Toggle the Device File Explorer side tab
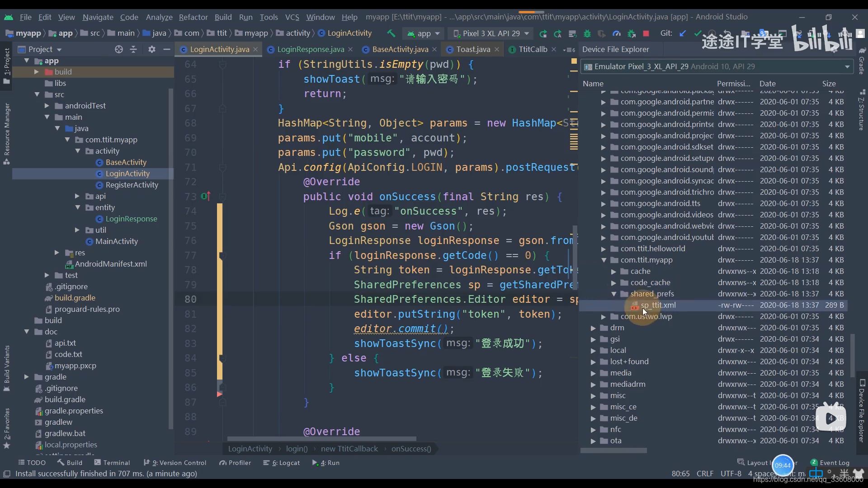 pyautogui.click(x=862, y=411)
